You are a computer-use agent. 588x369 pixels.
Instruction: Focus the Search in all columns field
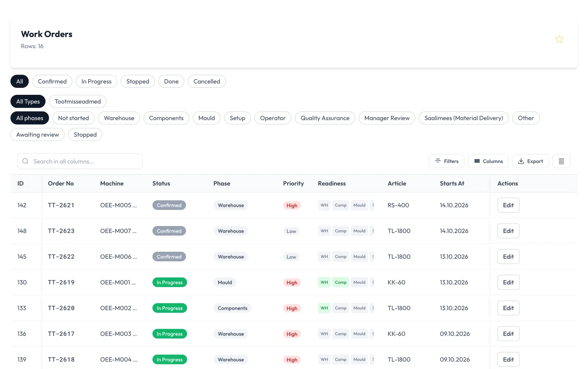80,161
